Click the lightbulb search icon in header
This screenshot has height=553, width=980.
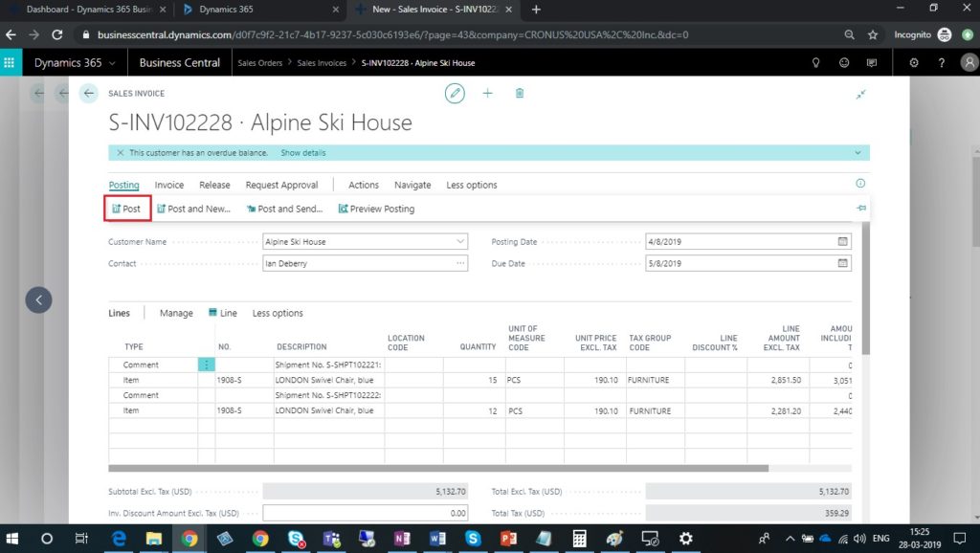coord(816,63)
